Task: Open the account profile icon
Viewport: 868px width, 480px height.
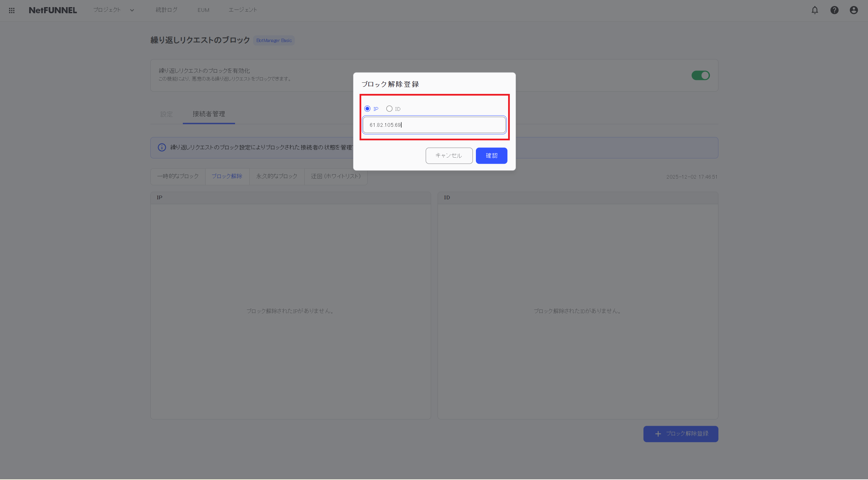Action: point(853,10)
